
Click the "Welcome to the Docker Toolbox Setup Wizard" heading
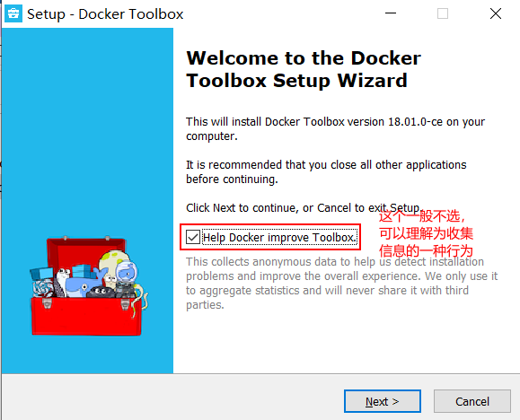pyautogui.click(x=304, y=69)
